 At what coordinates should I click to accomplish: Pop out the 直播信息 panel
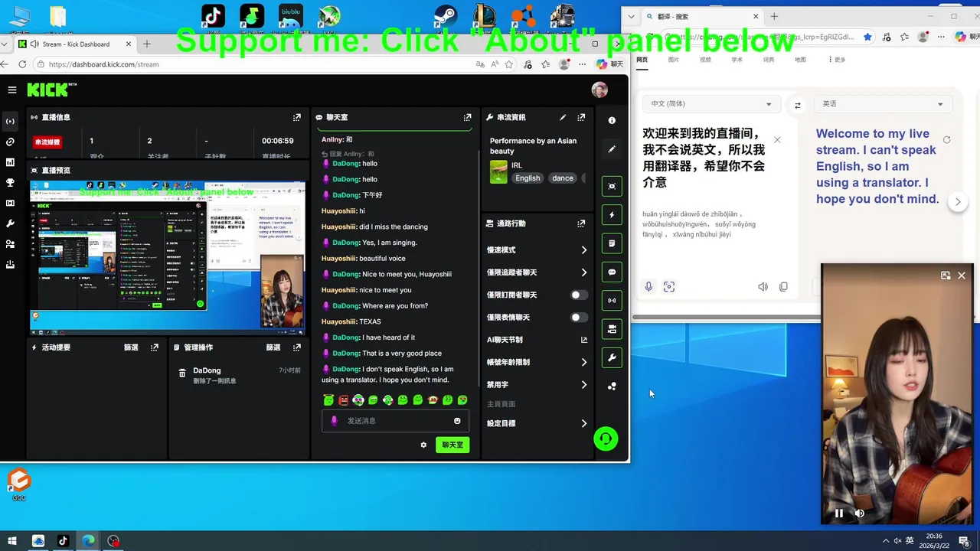[296, 117]
